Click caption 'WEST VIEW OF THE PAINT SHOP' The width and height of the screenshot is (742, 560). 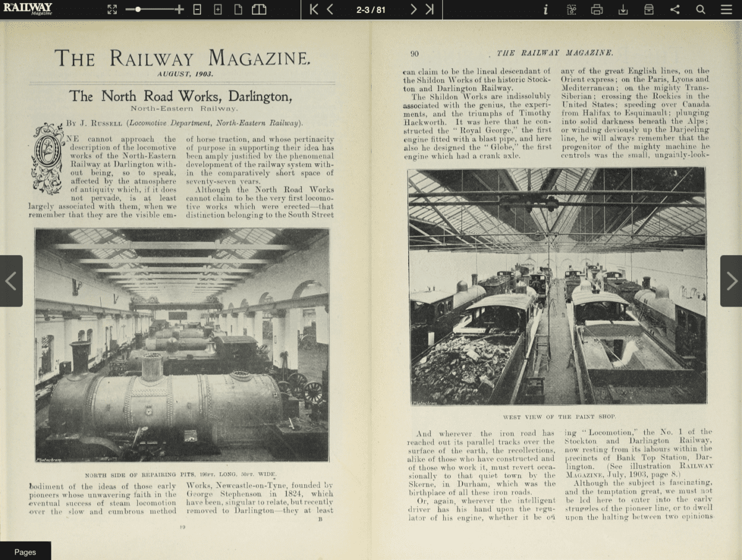tap(559, 416)
